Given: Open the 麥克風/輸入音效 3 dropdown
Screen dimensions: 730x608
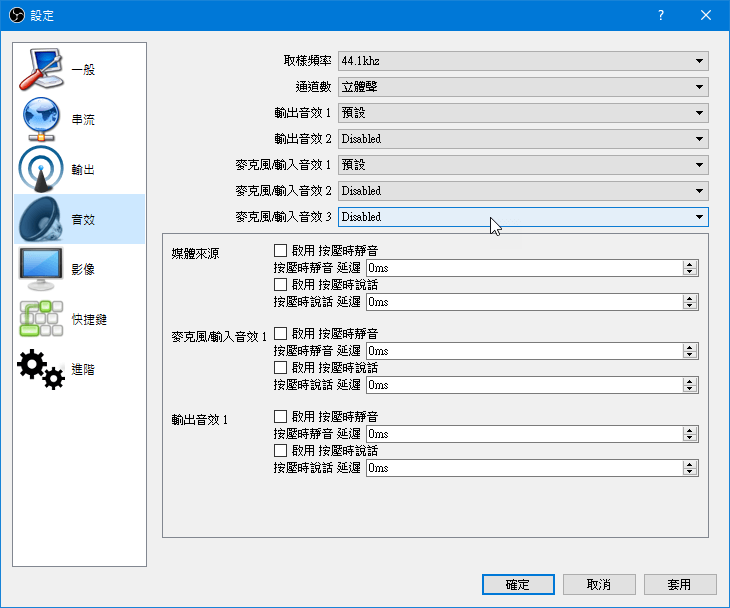Looking at the screenshot, I should [x=523, y=217].
